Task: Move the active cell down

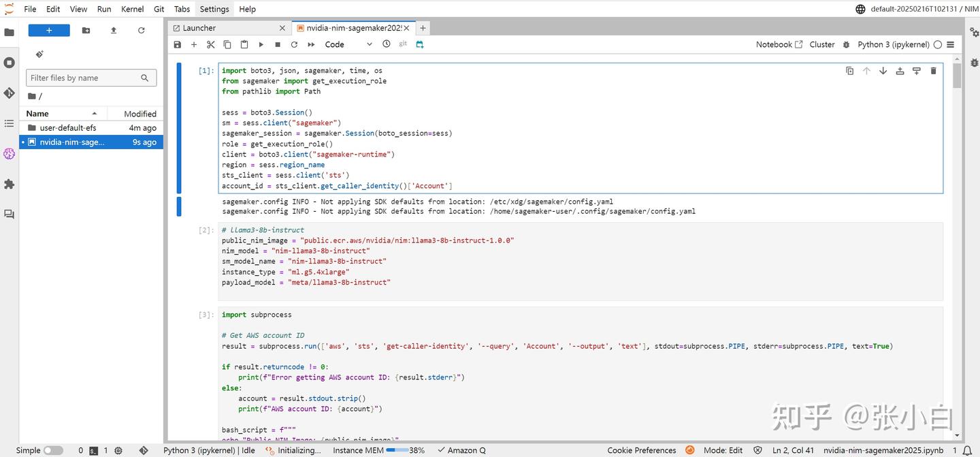Action: point(883,71)
